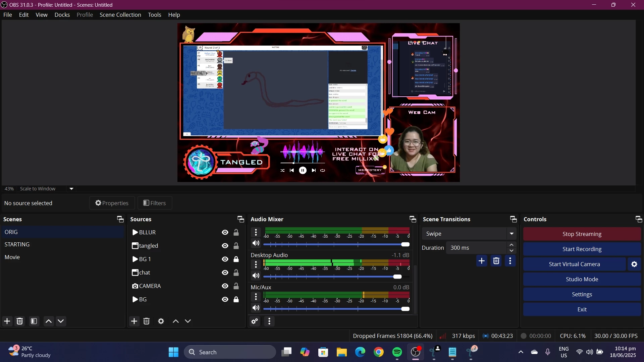This screenshot has width=644, height=362.
Task: Undock the Sources panel
Action: pos(241,219)
